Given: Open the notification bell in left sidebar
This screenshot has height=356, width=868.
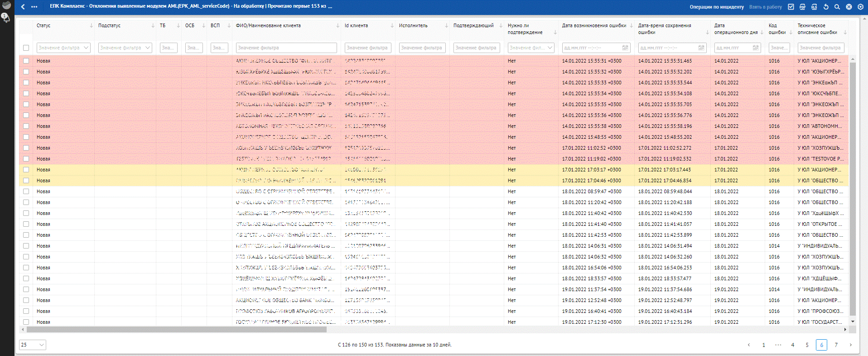Looking at the screenshot, I should point(6,18).
